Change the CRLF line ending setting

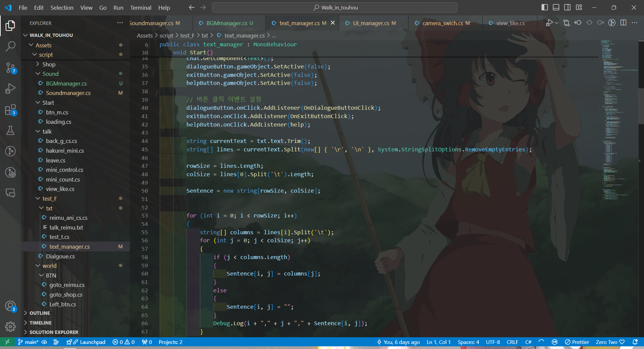click(x=513, y=342)
